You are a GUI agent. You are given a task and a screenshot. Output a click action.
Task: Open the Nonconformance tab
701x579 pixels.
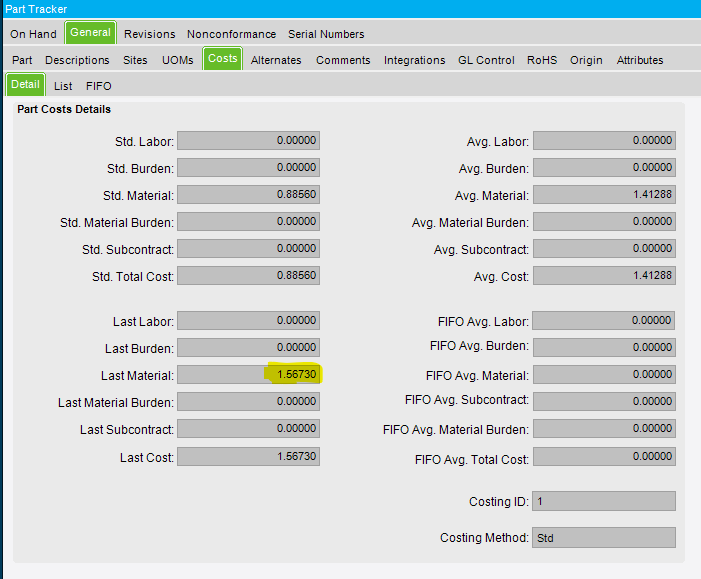(232, 34)
